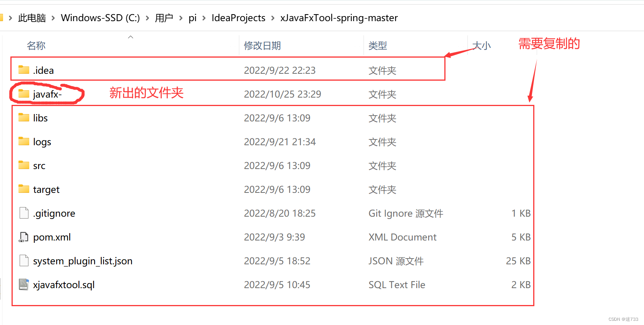Expand chevron after 此电脑 breadcrumb
This screenshot has height=325, width=644.
pos(53,18)
